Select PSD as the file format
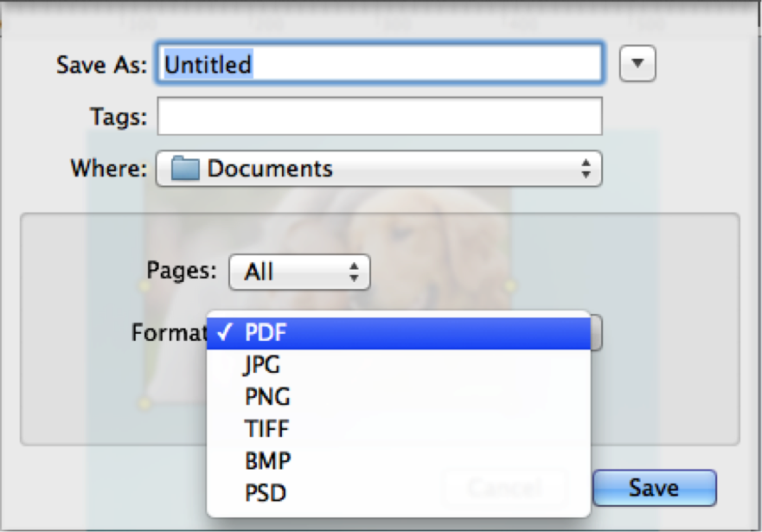The width and height of the screenshot is (762, 532). click(266, 493)
